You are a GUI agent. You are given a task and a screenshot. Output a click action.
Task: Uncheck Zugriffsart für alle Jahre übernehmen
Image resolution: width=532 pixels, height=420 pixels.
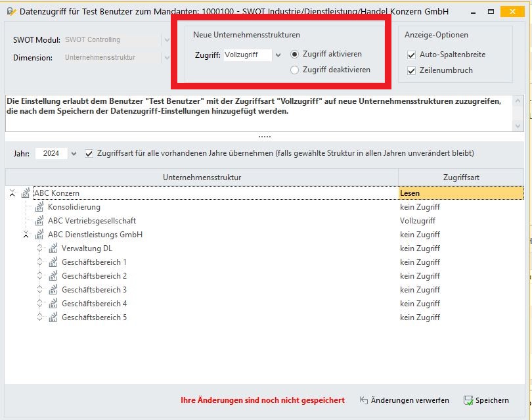[x=89, y=153]
